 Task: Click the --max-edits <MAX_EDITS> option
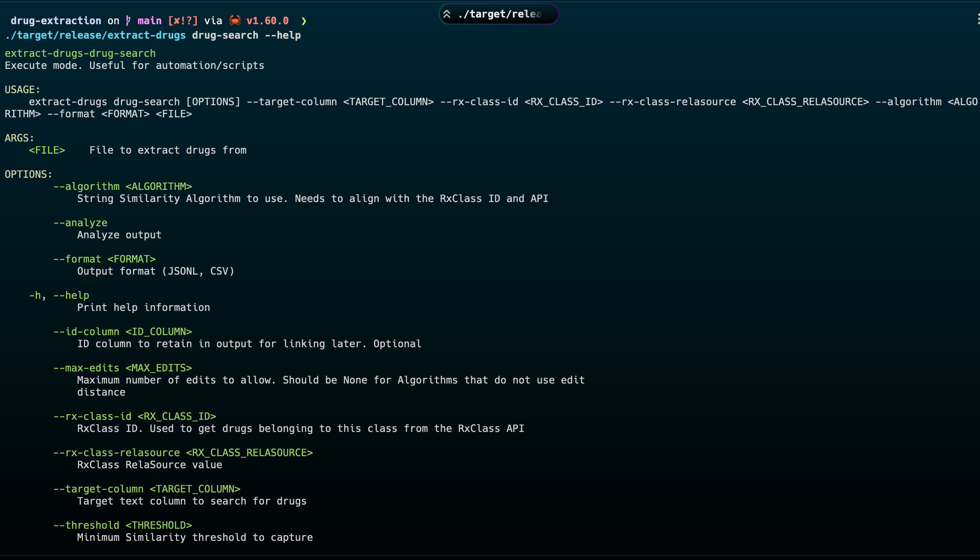(x=123, y=368)
